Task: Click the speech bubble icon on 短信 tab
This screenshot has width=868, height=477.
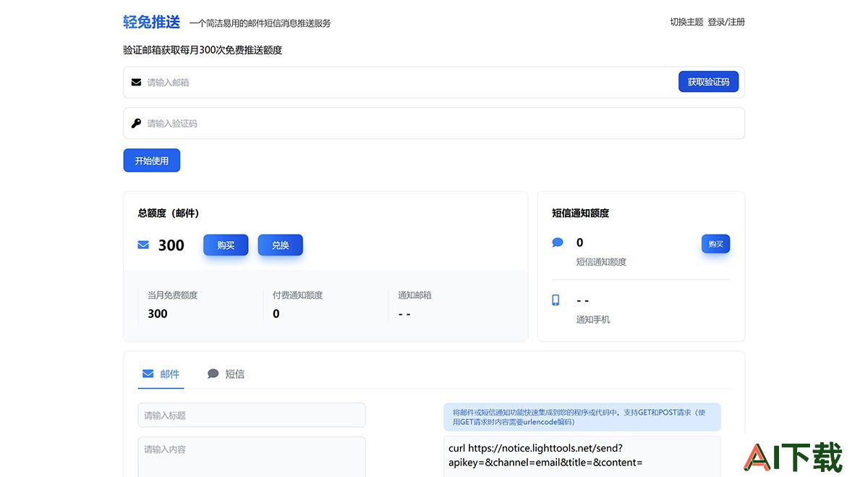Action: (213, 374)
